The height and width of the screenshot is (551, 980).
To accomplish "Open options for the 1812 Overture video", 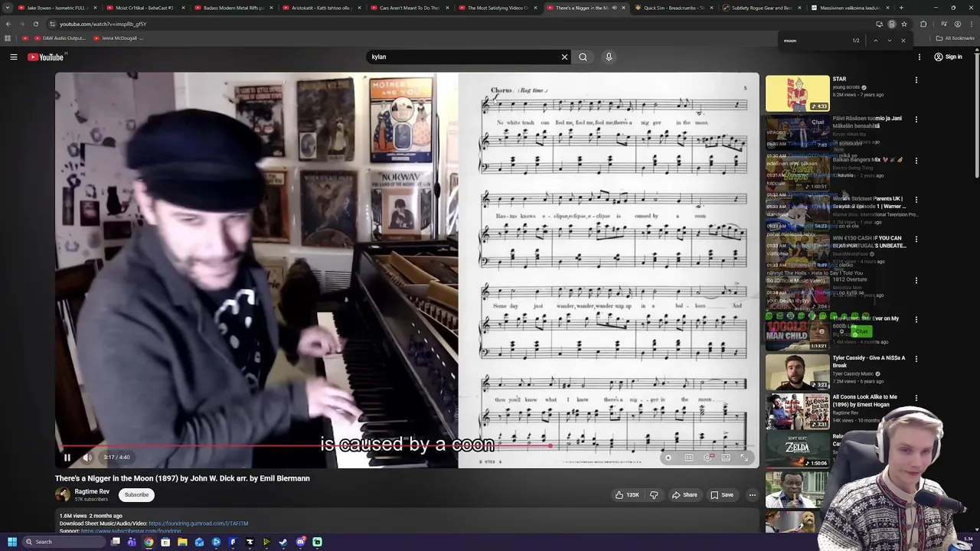I will click(x=916, y=280).
